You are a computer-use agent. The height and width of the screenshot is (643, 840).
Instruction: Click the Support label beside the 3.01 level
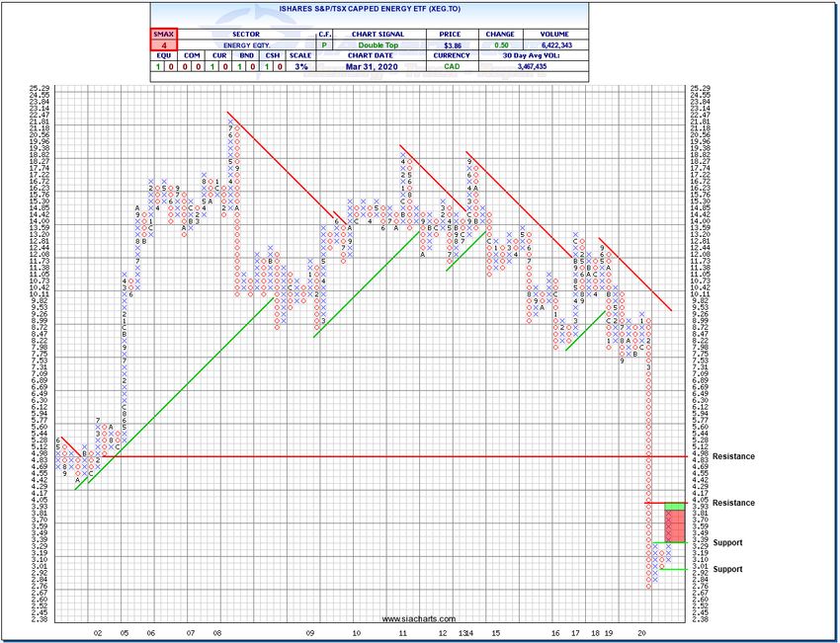(x=727, y=569)
